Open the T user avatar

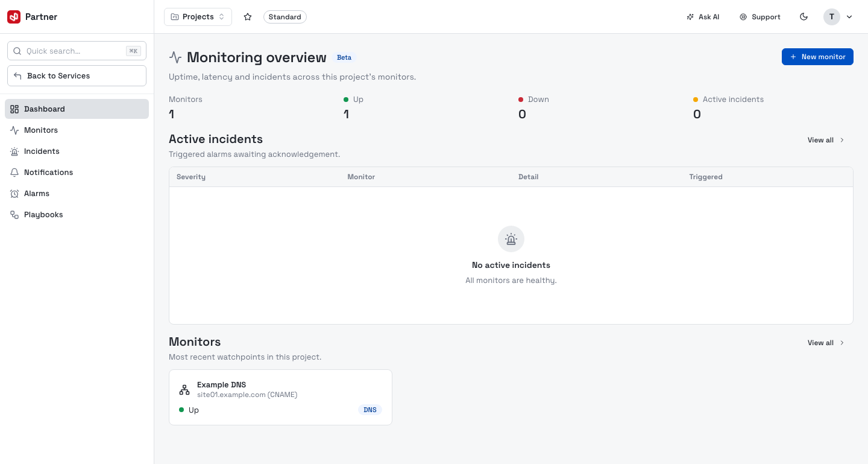832,17
